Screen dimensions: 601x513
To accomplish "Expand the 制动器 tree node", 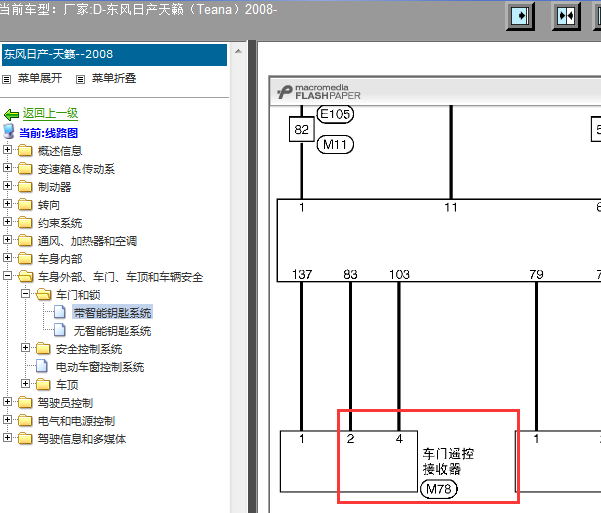I will [x=7, y=186].
